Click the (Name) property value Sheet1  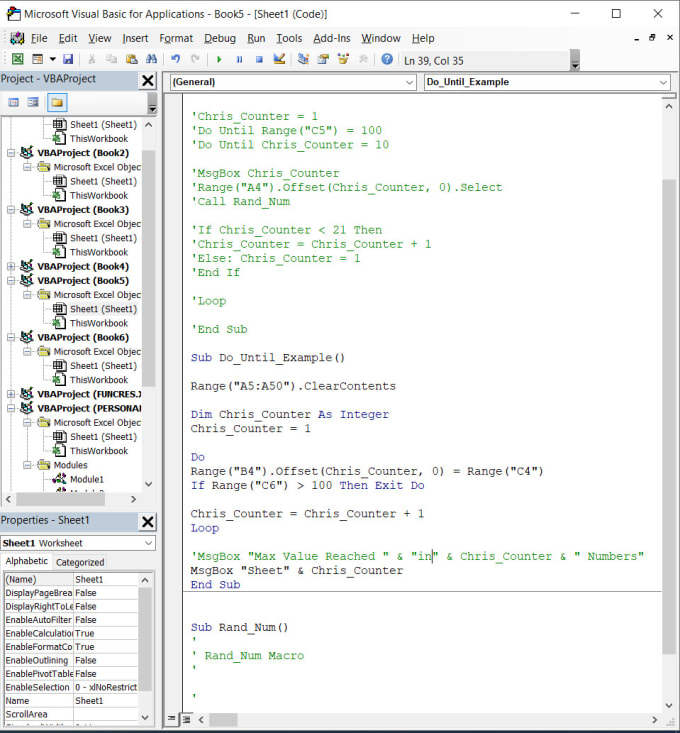pyautogui.click(x=106, y=579)
